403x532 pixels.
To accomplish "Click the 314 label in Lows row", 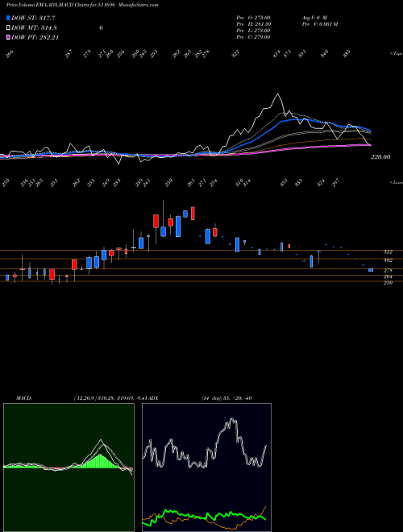I will (x=247, y=183).
